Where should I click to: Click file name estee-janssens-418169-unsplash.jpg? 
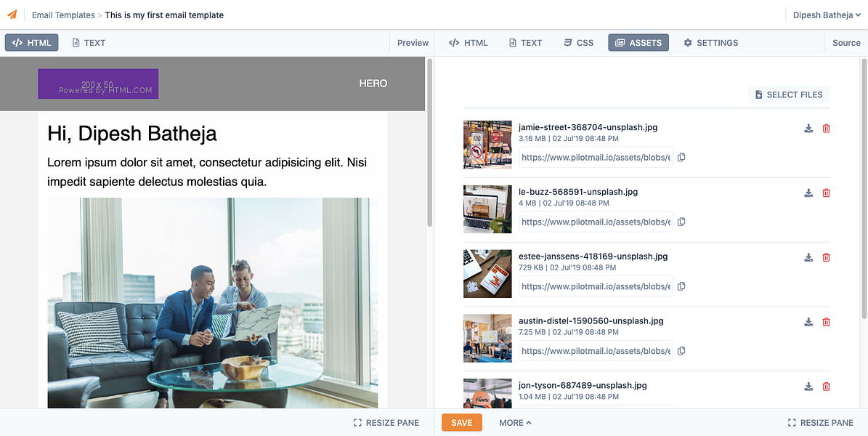[593, 257]
